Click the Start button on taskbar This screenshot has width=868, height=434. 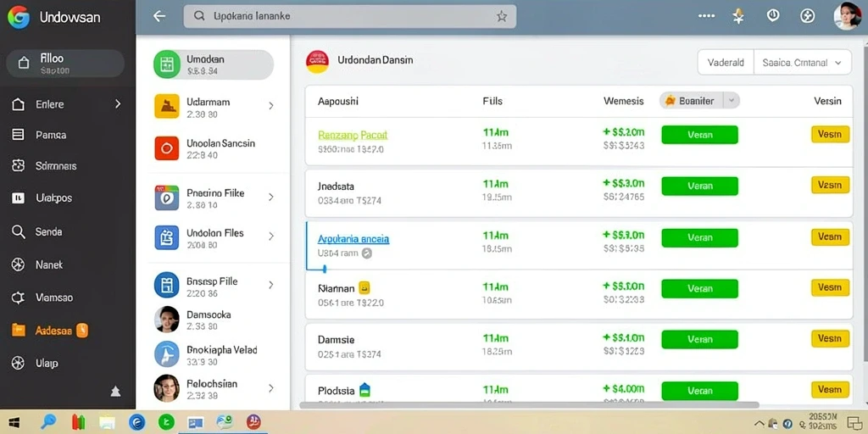[x=14, y=423]
